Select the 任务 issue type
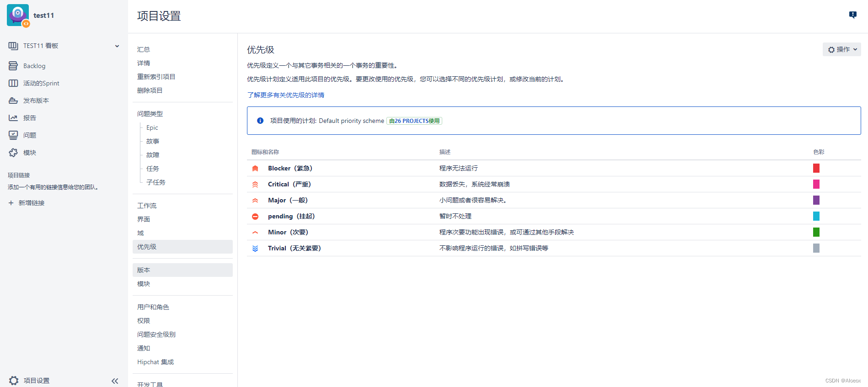This screenshot has width=868, height=387. [x=153, y=169]
